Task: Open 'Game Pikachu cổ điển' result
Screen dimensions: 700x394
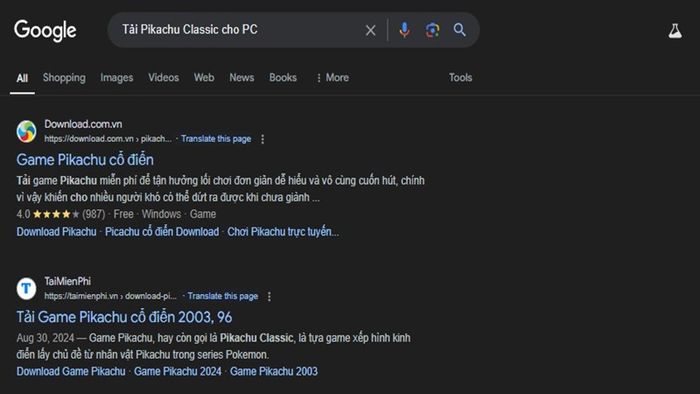Action: 85,160
